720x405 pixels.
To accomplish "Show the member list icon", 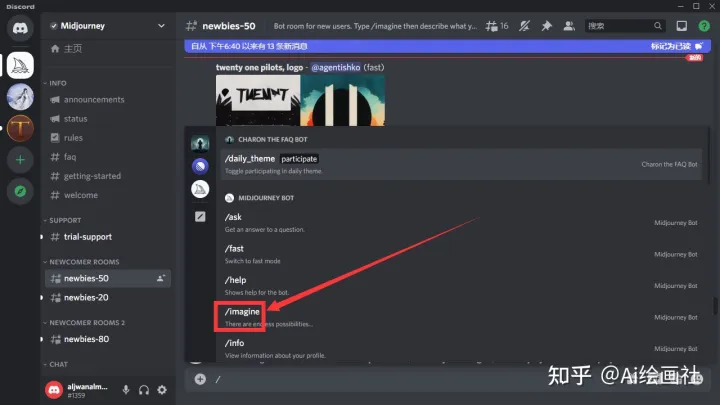I will 568,25.
